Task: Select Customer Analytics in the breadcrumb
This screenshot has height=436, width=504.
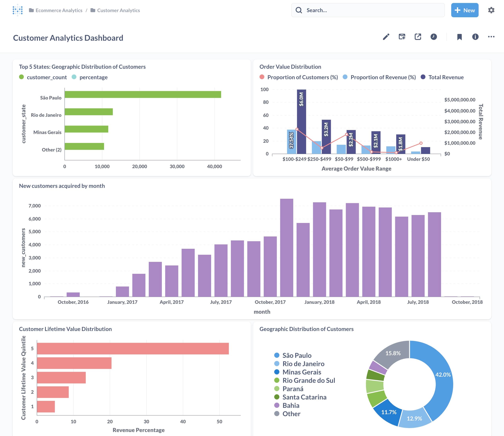Action: point(118,10)
